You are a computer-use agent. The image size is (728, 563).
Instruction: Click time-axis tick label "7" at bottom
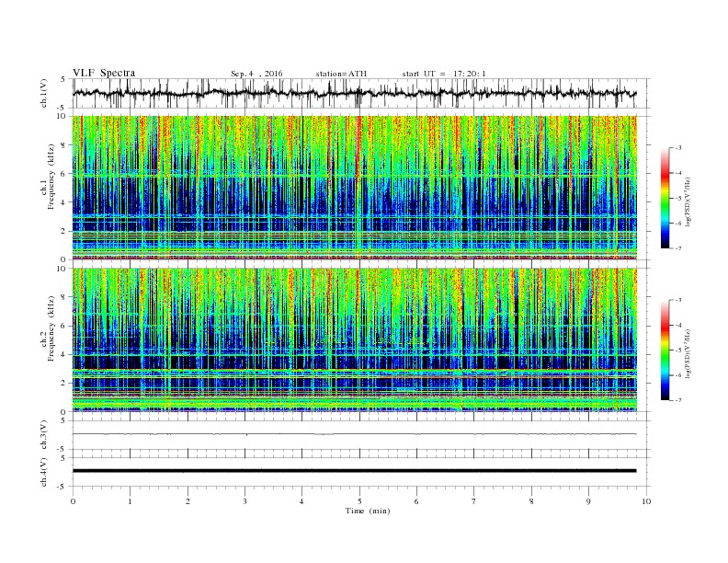(x=474, y=501)
